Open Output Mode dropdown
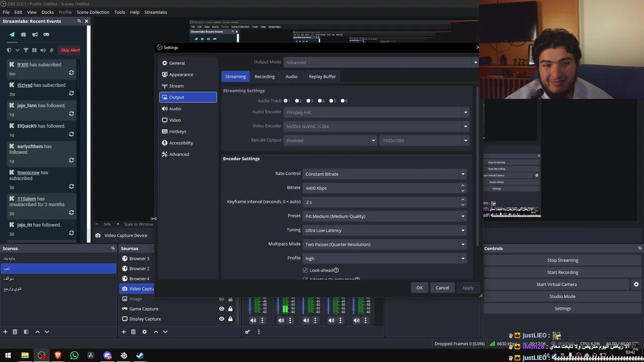The image size is (644, 362). (381, 62)
